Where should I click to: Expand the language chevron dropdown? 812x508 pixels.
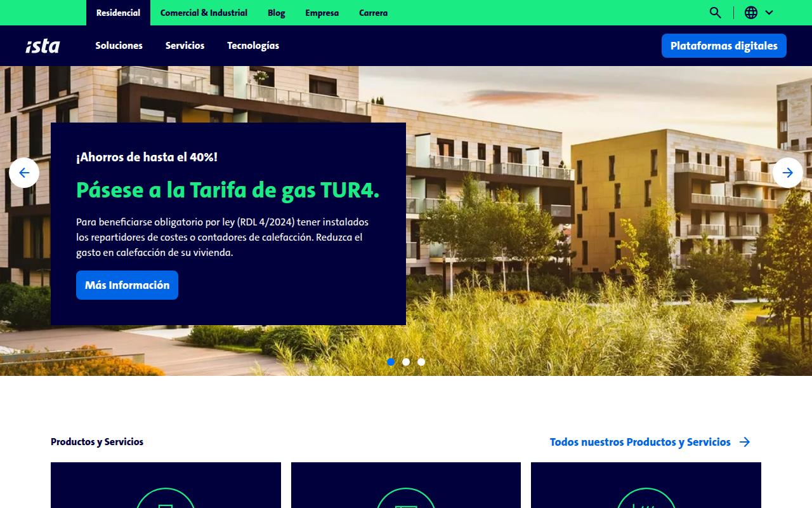pos(769,13)
